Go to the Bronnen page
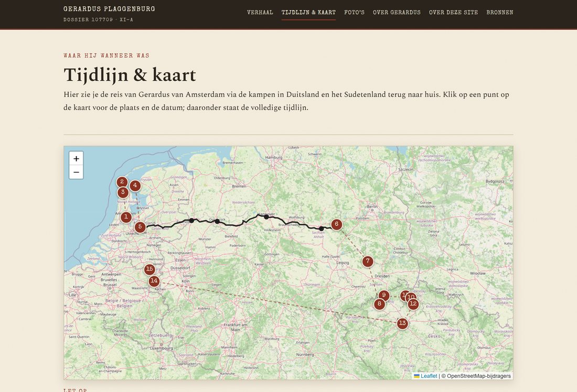Image resolution: width=577 pixels, height=392 pixels. tap(500, 12)
